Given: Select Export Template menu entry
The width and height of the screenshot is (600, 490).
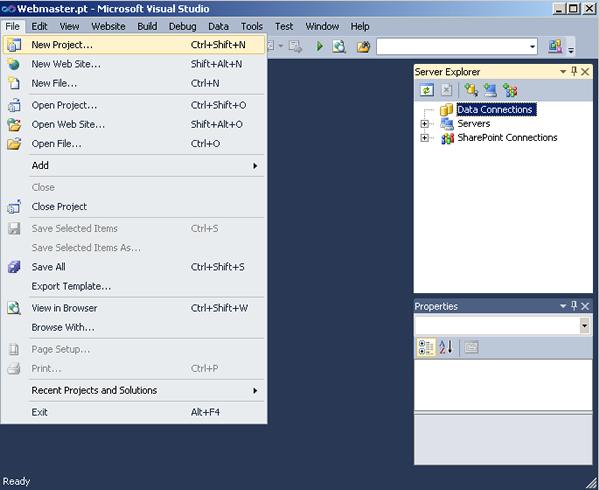Looking at the screenshot, I should (x=134, y=286).
